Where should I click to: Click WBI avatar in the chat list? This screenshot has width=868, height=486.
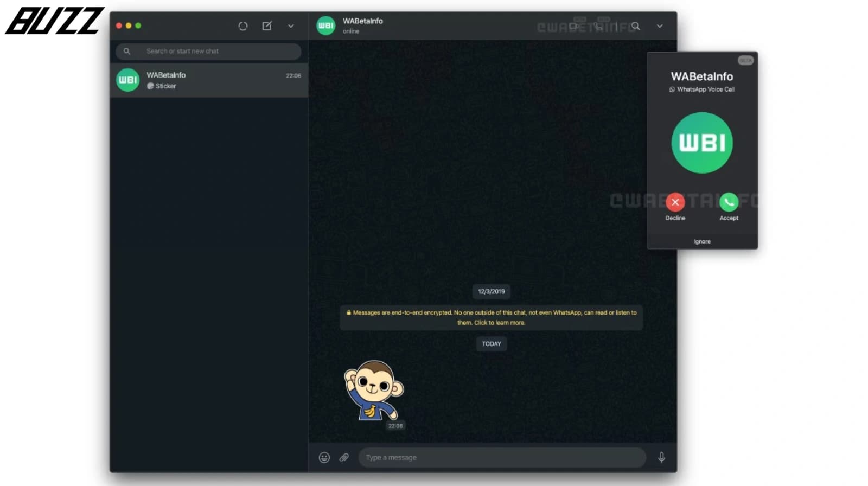pos(128,80)
